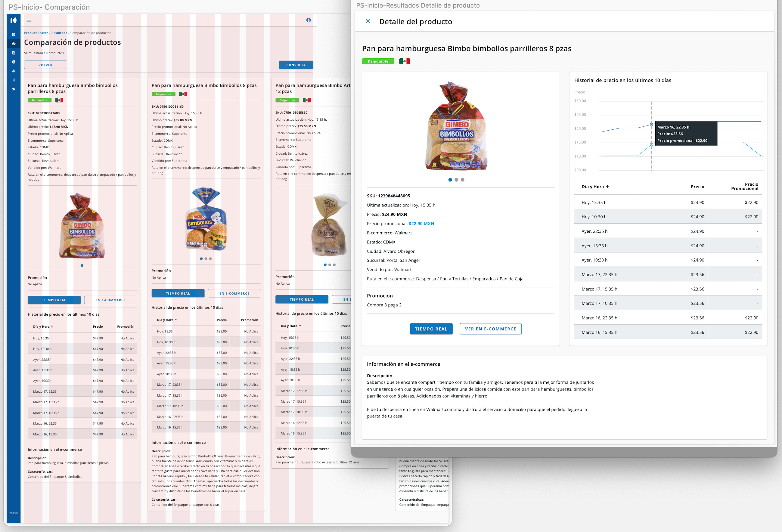The height and width of the screenshot is (532, 782).
Task: Click the Mexico flag on bimbollos parrilleros card
Action: click(59, 100)
